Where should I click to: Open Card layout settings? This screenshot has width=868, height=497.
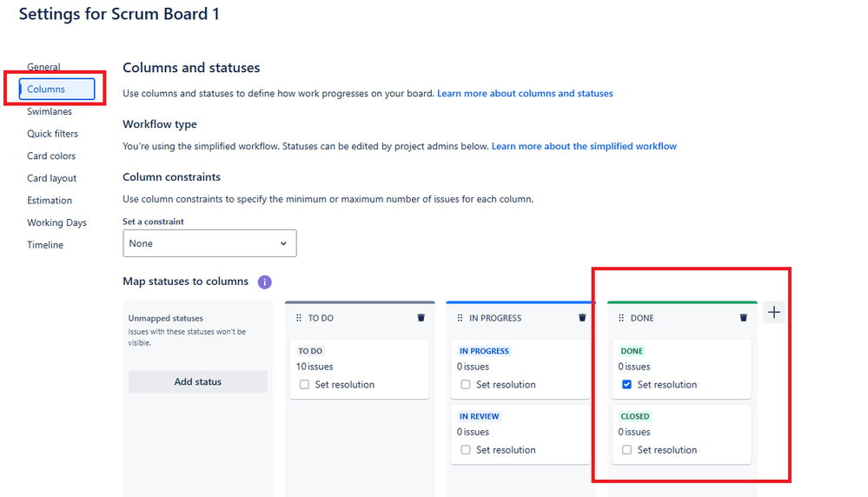tap(51, 178)
